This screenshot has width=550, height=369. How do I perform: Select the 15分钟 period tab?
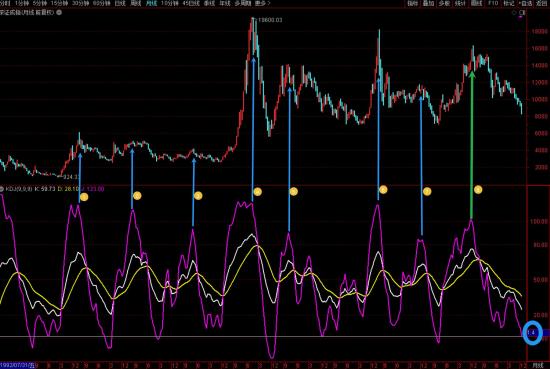pyautogui.click(x=59, y=4)
